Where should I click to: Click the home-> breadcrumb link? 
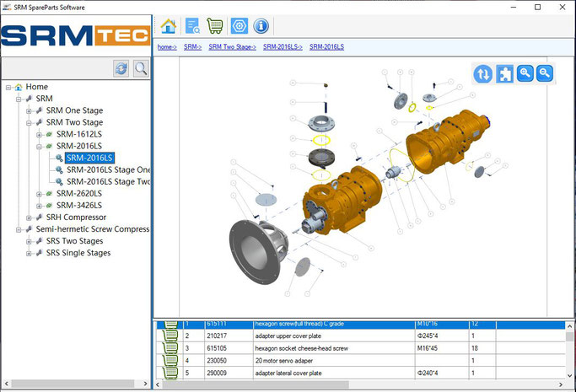tap(167, 47)
